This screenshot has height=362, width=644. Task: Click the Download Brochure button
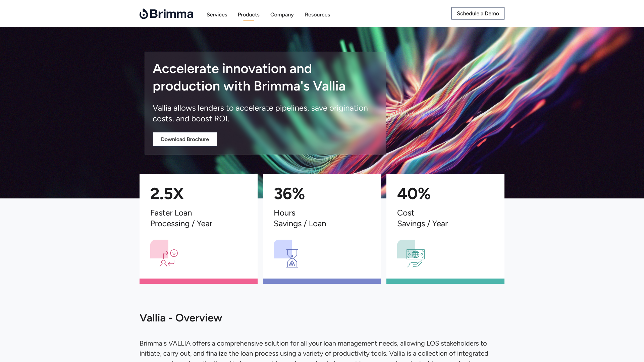click(185, 139)
